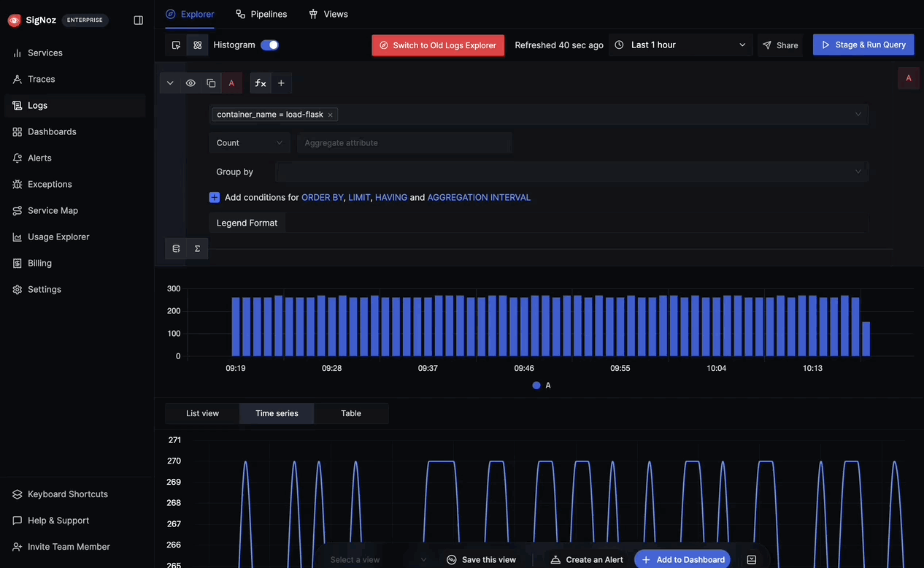
Task: Open the functions fx icon
Action: (x=260, y=83)
